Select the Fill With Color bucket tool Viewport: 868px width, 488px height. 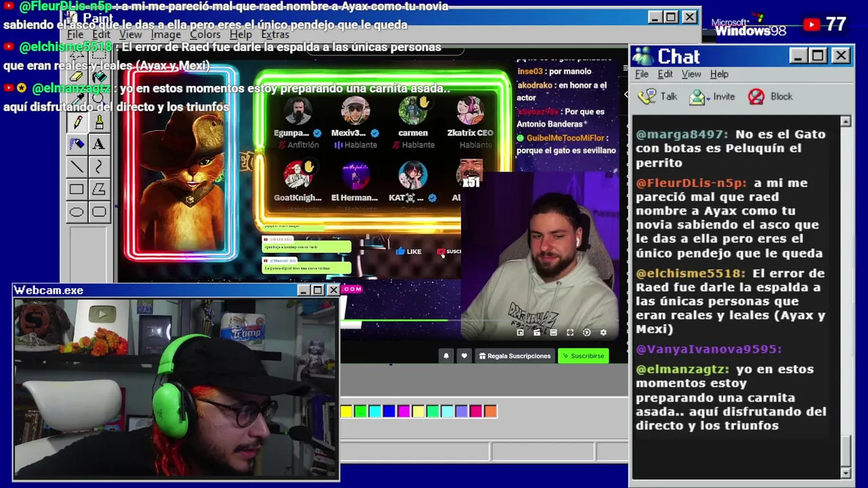coord(99,77)
